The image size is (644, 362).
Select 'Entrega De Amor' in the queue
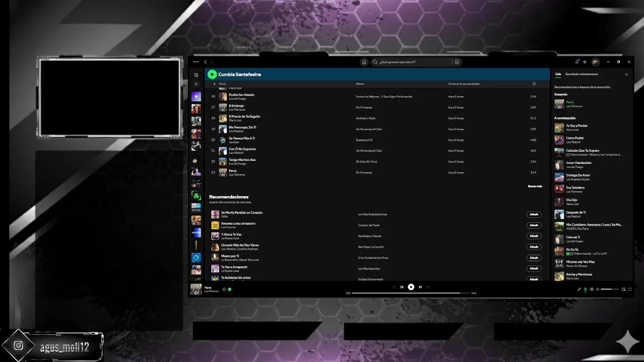591,177
